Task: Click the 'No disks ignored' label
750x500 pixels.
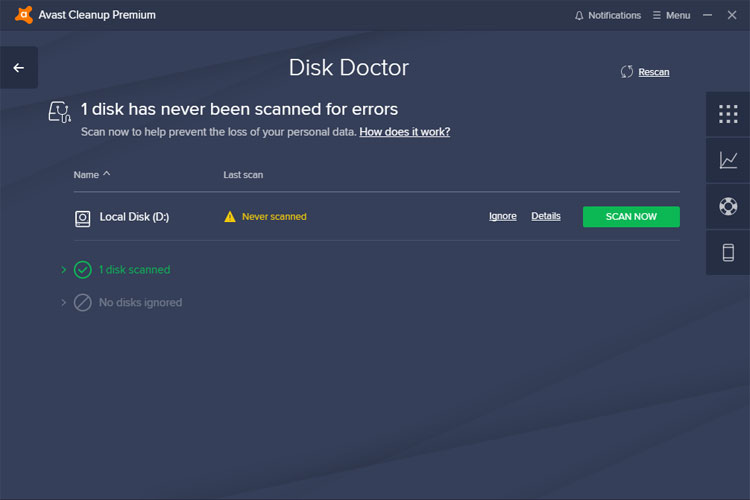Action: 141,302
